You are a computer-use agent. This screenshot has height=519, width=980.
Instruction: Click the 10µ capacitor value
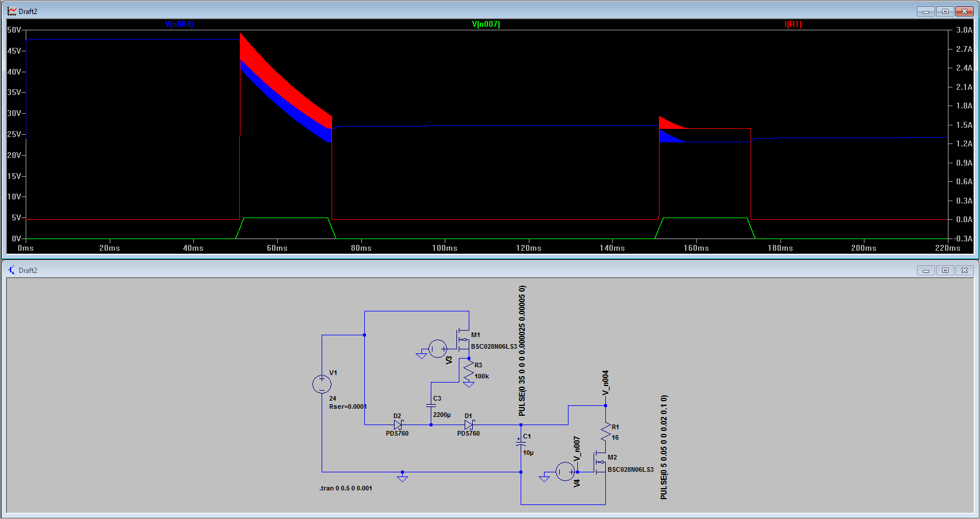[x=528, y=453]
